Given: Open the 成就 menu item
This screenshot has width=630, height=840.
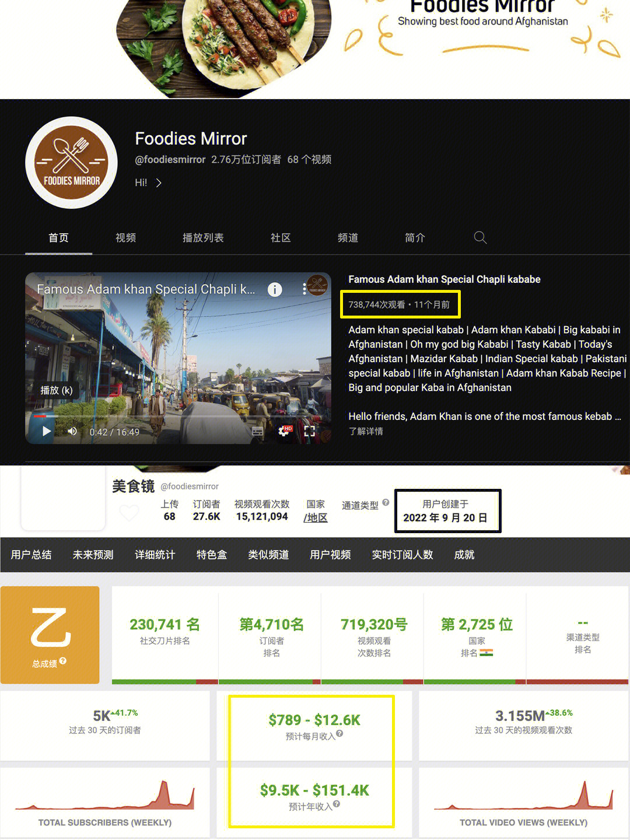Looking at the screenshot, I should point(464,555).
